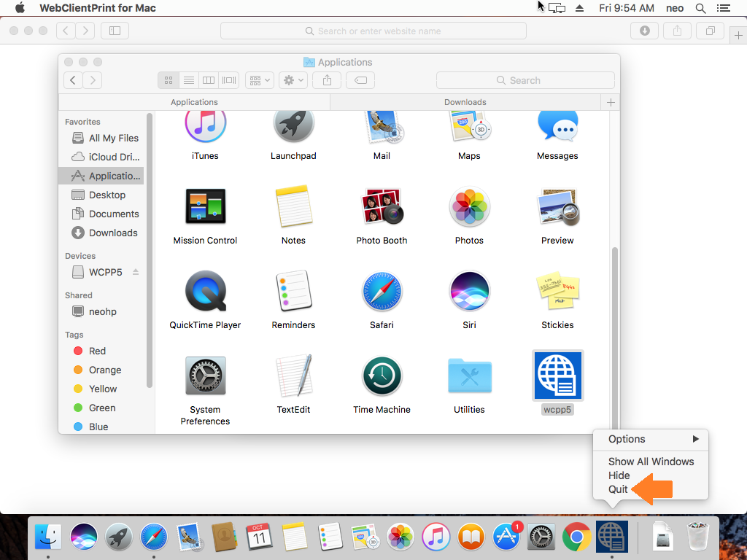Screen dimensions: 747x560
Task: Eject the WCPP5 device
Action: tap(136, 272)
